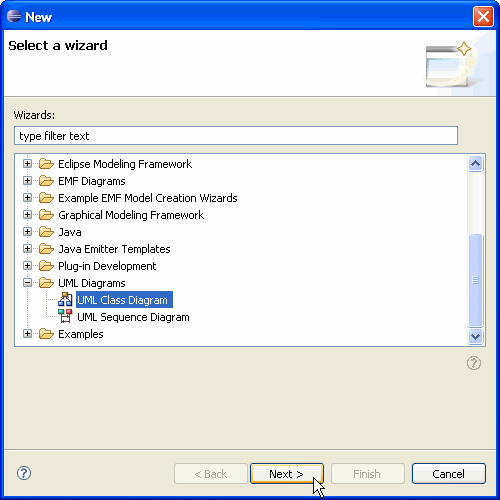This screenshot has width=500, height=500.
Task: Focus the type filter text field
Action: [236, 136]
